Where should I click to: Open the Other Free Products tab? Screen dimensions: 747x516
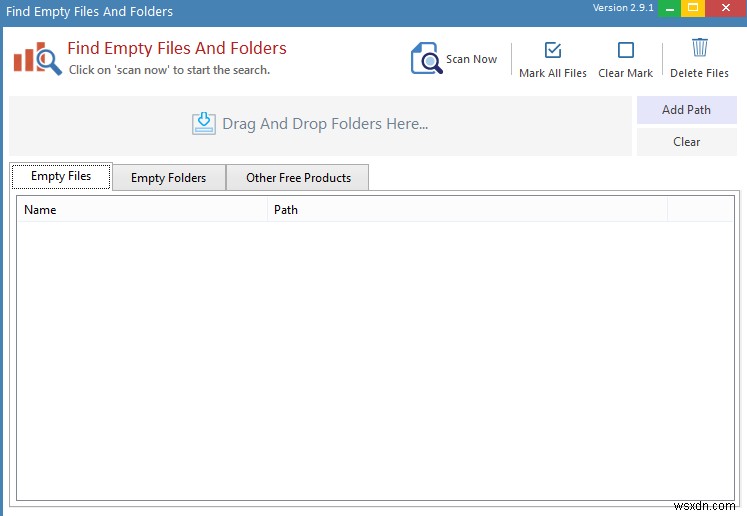pyautogui.click(x=298, y=178)
